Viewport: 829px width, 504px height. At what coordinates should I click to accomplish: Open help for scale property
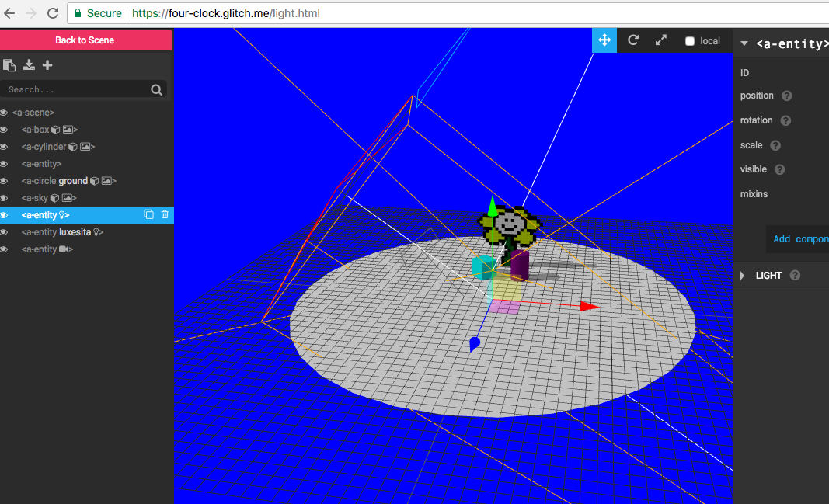775,145
